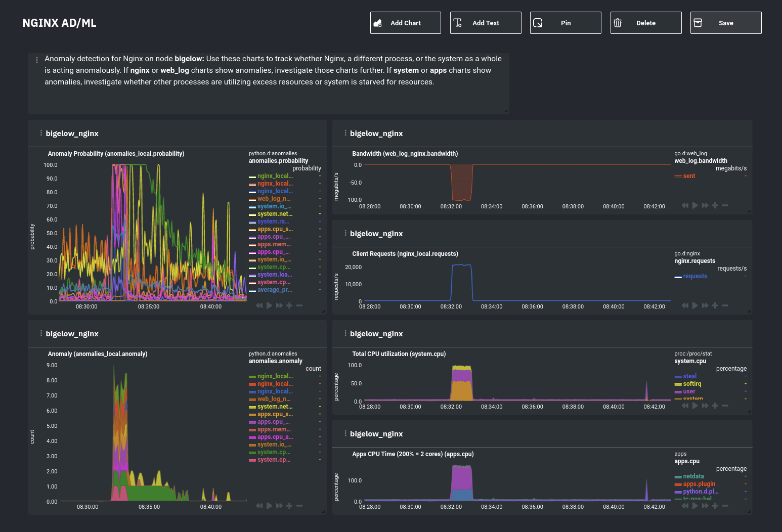
Task: Fast-forward the anomalies.anomaly count chart
Action: [279, 506]
